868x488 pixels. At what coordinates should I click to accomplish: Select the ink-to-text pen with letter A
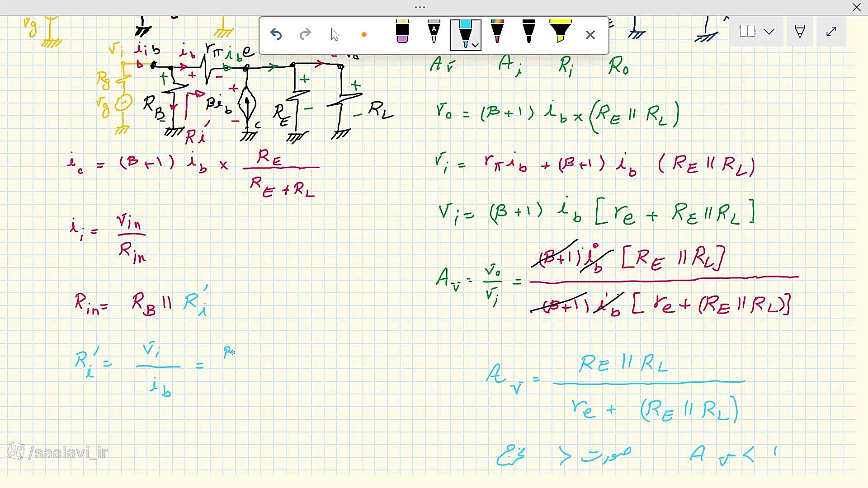434,33
